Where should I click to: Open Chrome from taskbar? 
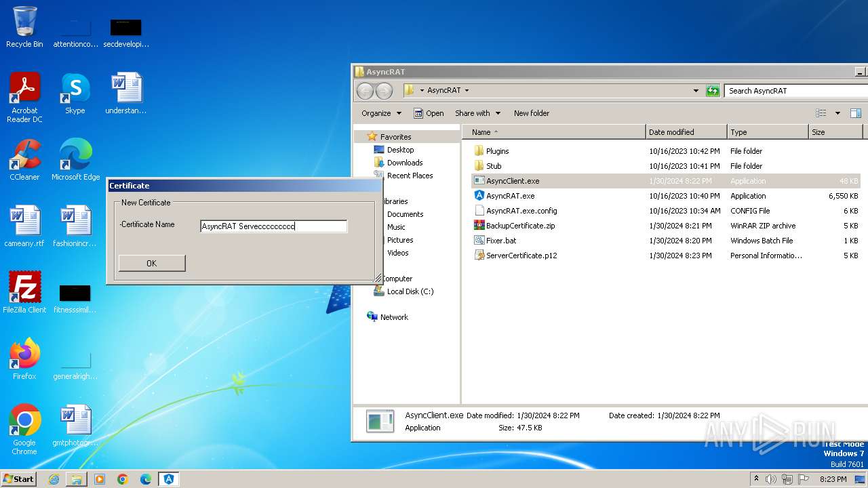(x=123, y=479)
